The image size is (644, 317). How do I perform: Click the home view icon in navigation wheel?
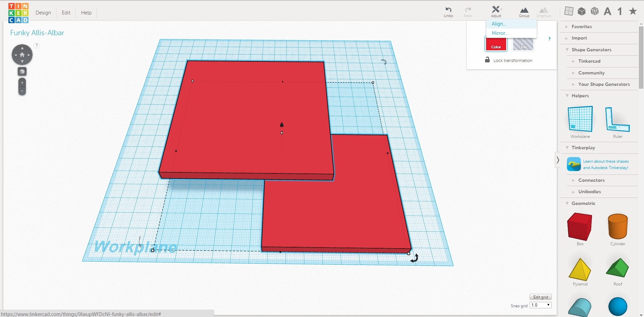click(22, 55)
